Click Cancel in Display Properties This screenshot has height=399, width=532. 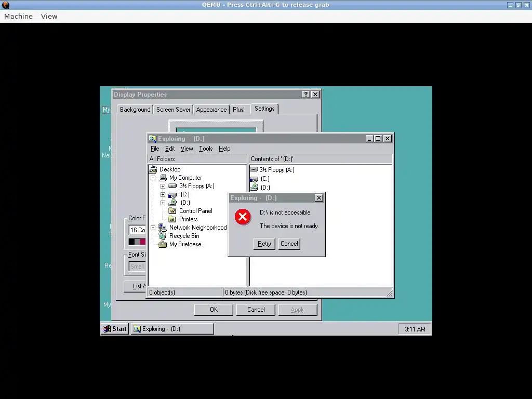click(256, 310)
